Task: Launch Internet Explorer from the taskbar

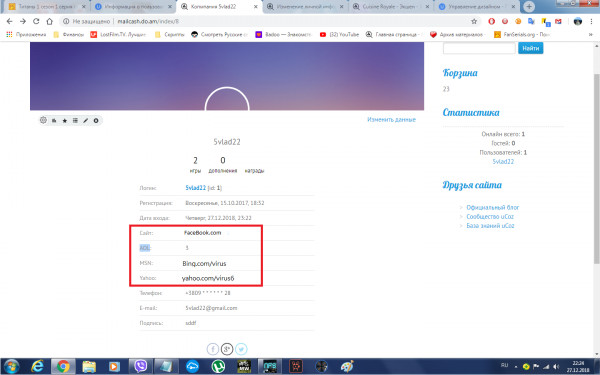Action: click(38, 366)
